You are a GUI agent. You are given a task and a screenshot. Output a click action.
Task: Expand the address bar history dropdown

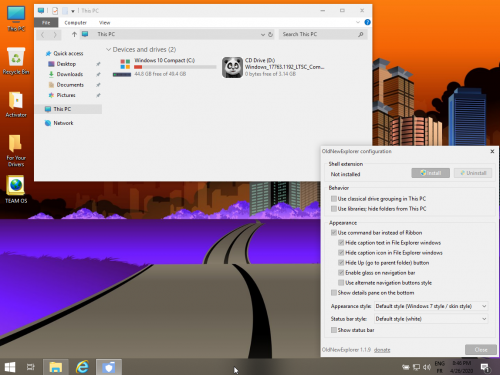coord(263,34)
